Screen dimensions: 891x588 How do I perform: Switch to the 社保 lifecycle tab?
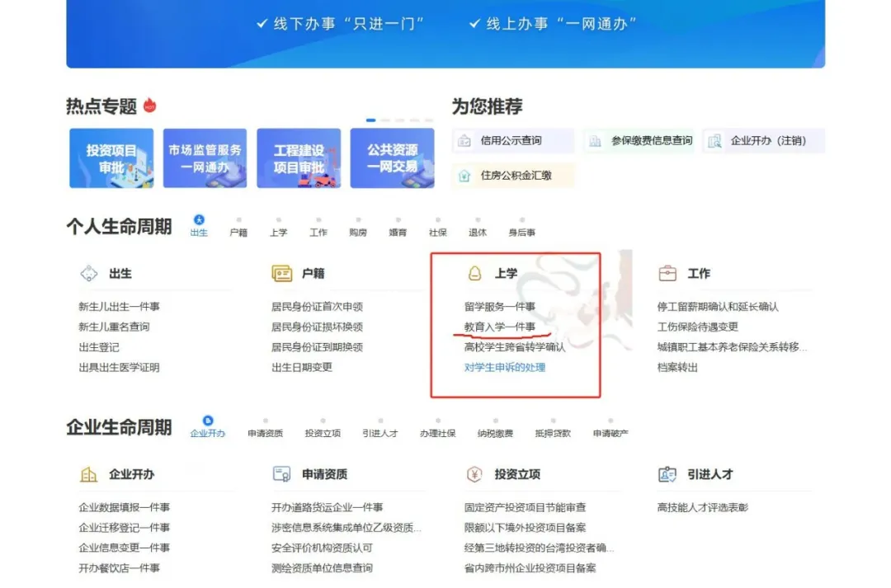point(437,232)
